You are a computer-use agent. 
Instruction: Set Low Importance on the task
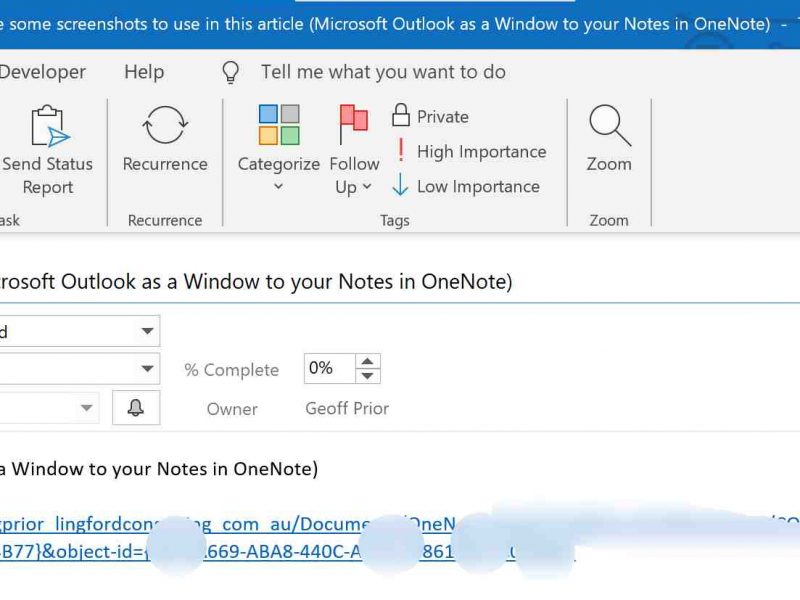tap(466, 186)
